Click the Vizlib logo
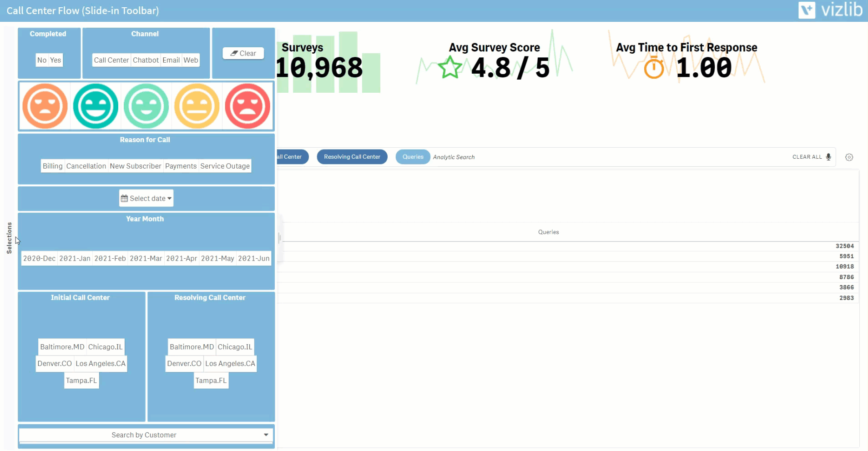868x451 pixels. [830, 10]
